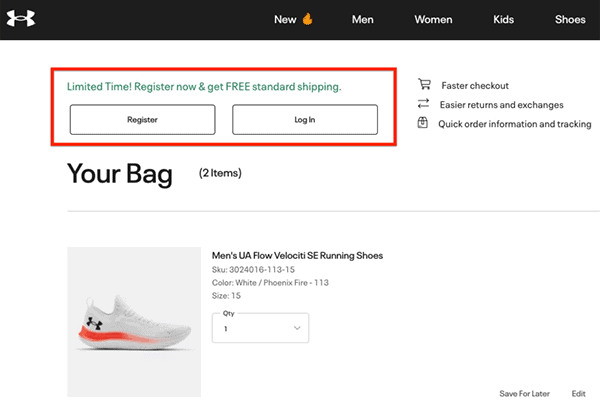
Task: Open Men's UA Flow Velociti SE Running Shoes link
Action: click(x=297, y=256)
